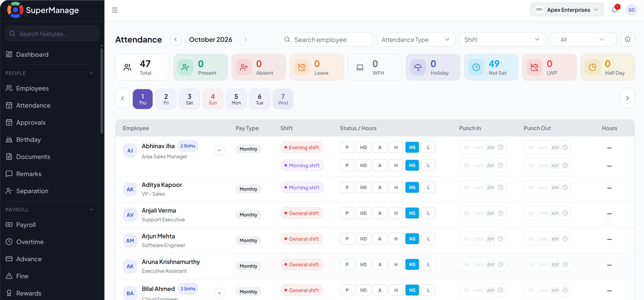Click the info icon beside All filter
Viewport: 644px width, 300px height.
(x=627, y=39)
